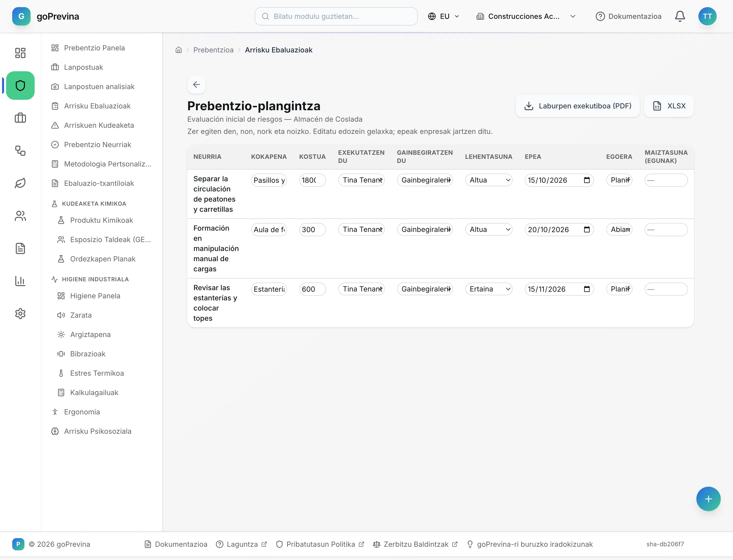Open Egoera dropdown for Separar la circulación row

point(619,180)
